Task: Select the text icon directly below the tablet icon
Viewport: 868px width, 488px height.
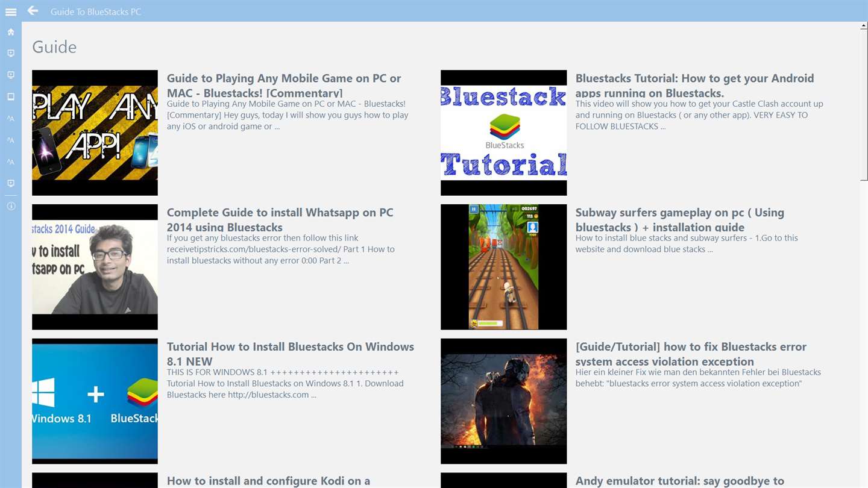Action: 11,119
